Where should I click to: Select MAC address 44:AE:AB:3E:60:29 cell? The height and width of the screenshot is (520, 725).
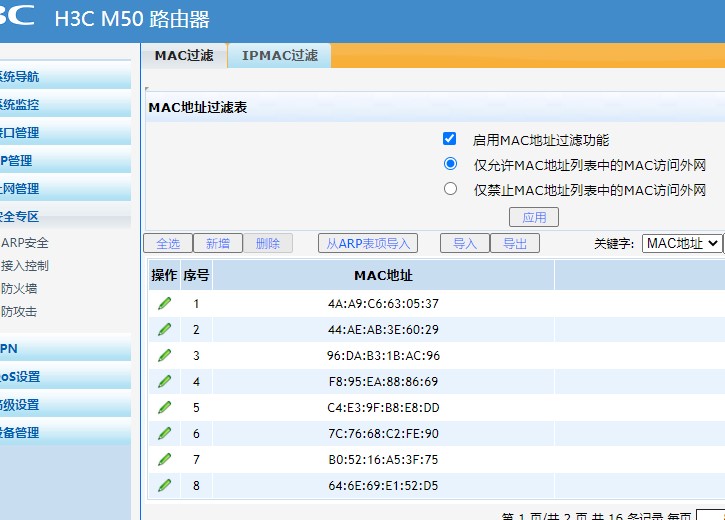coord(383,330)
